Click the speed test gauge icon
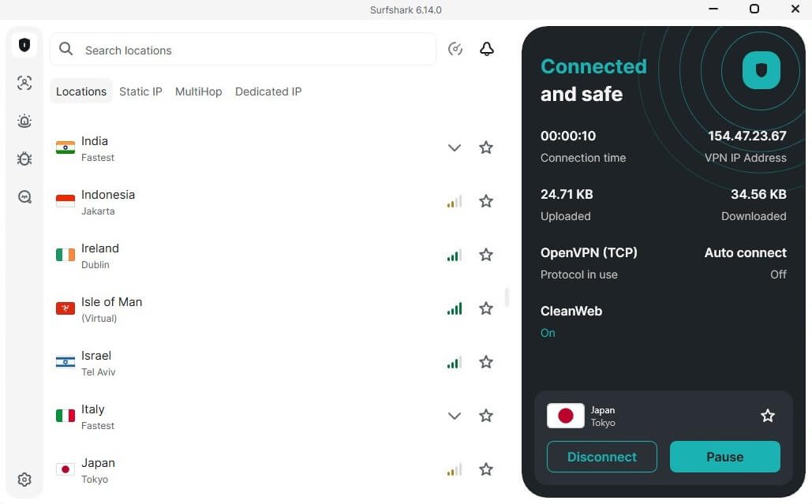The image size is (812, 504). point(455,49)
